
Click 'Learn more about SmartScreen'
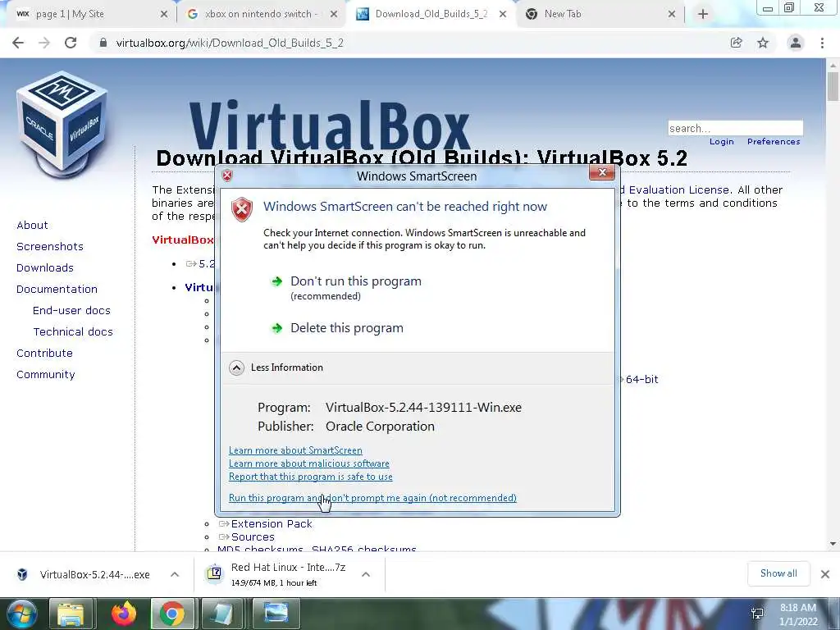(295, 450)
